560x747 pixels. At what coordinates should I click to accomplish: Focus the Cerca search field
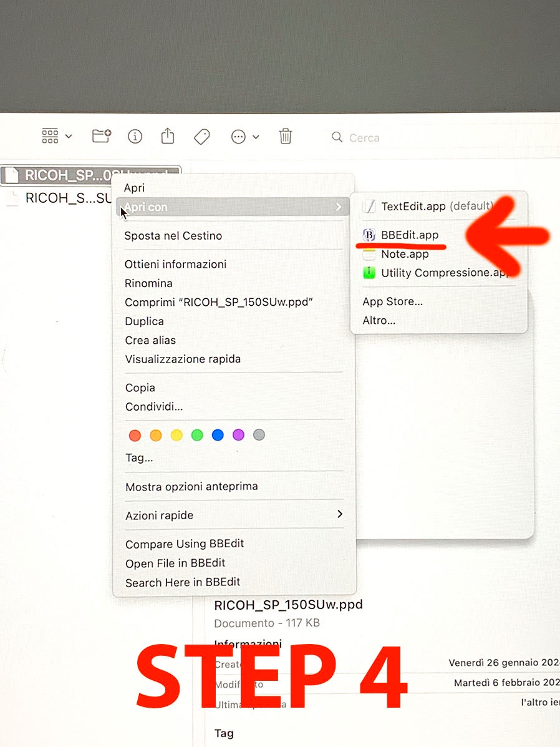click(x=364, y=138)
